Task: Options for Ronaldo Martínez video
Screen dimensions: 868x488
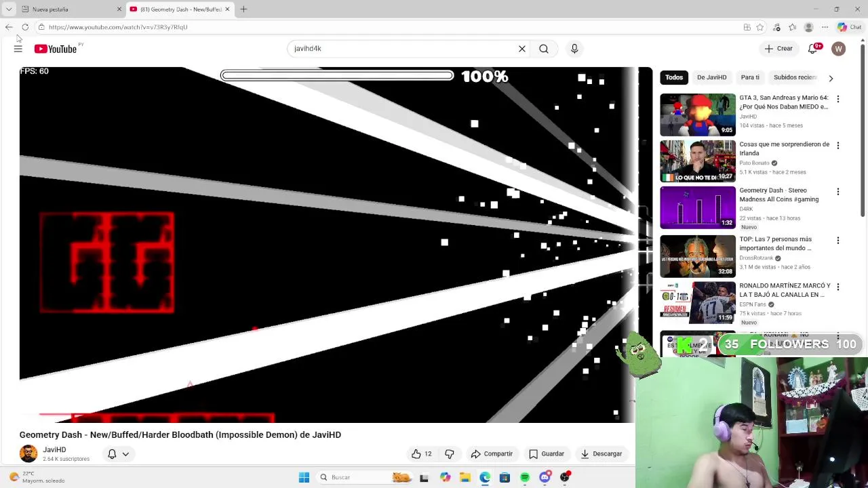Action: [838, 287]
